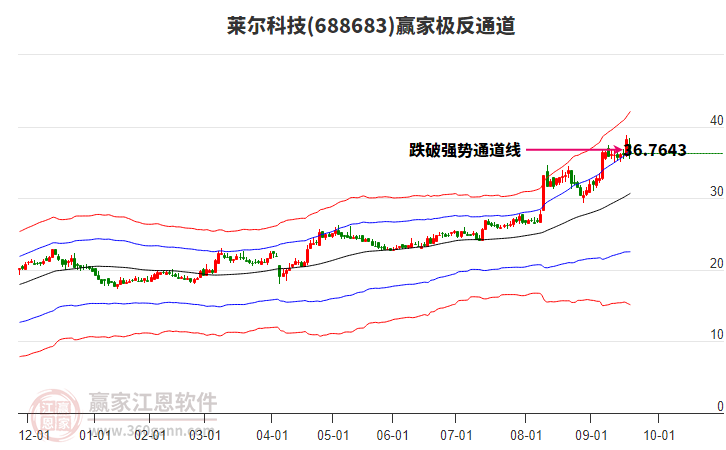Click the x-axis date 01-01
This screenshot has height=450, width=726.
(94, 435)
